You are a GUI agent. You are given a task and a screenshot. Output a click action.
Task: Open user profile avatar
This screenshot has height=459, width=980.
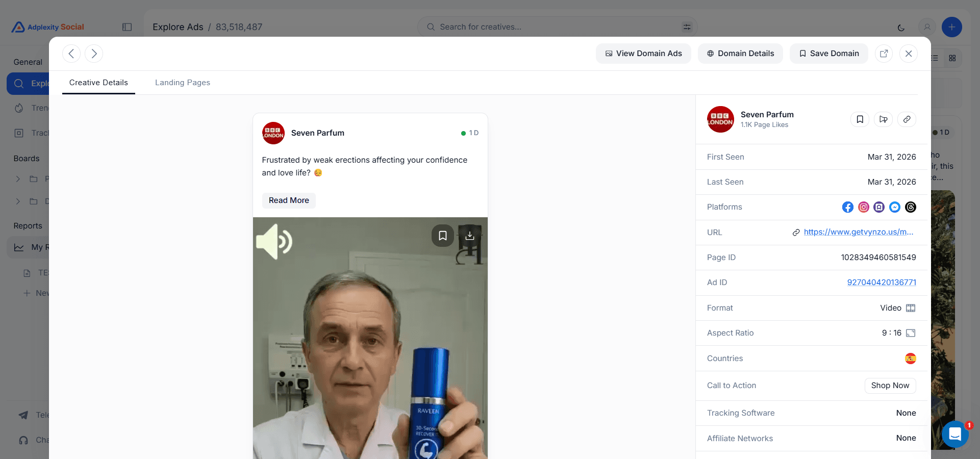[927, 27]
